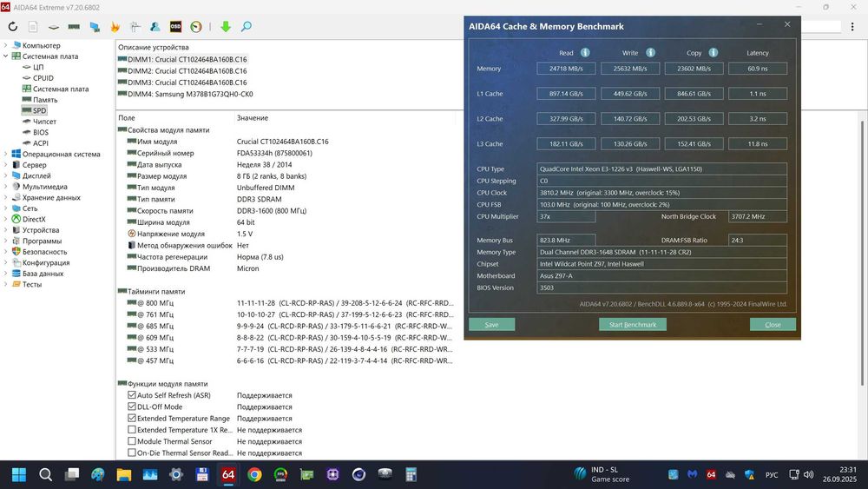This screenshot has width=868, height=489.
Task: Click the Monitor diagnostics toolbar icon
Action: click(x=95, y=27)
